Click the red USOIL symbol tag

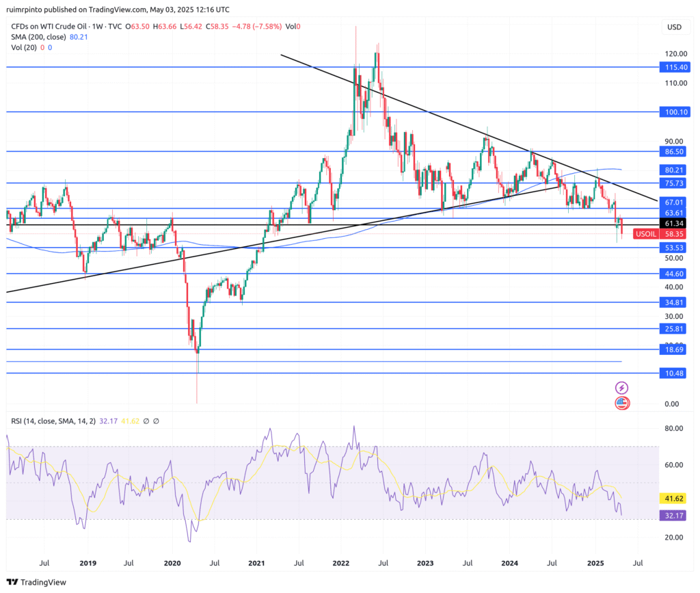point(645,234)
